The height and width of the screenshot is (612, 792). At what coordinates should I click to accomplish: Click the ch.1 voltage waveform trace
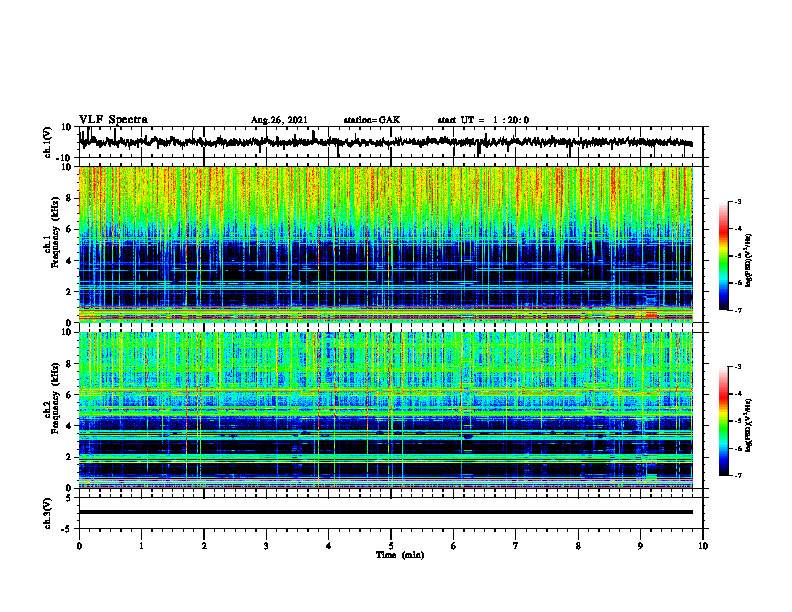(386, 142)
